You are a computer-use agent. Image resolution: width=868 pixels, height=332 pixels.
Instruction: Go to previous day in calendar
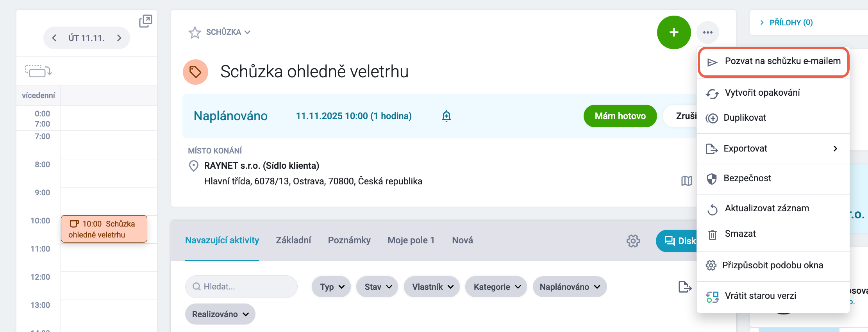(54, 38)
